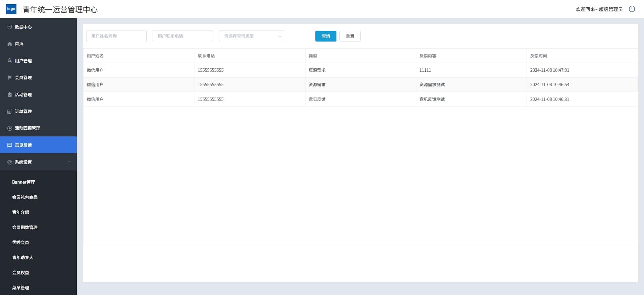This screenshot has height=308, width=644.
Task: Open Banner管理 submenu item
Action: click(38, 182)
